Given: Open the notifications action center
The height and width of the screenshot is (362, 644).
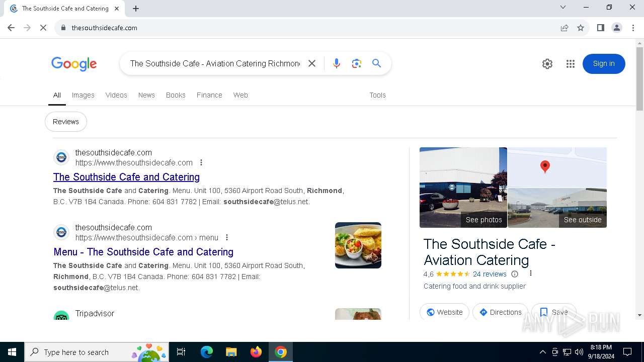Looking at the screenshot, I should (x=627, y=352).
